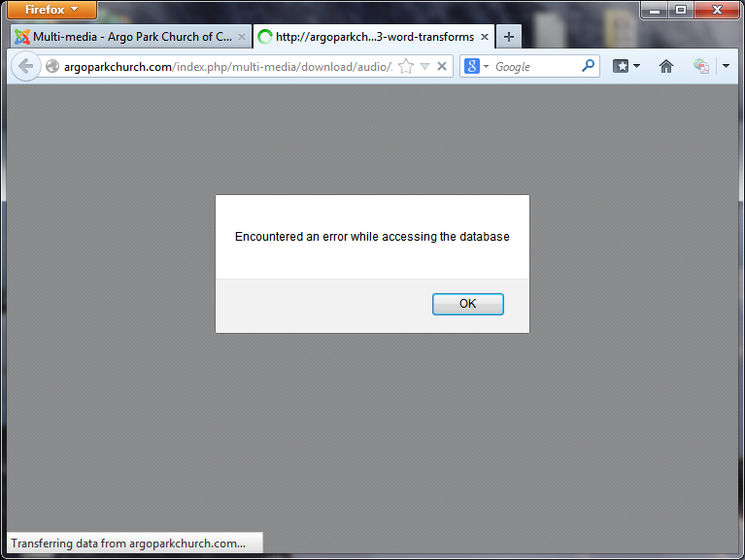Click the site identity globe icon

click(52, 66)
